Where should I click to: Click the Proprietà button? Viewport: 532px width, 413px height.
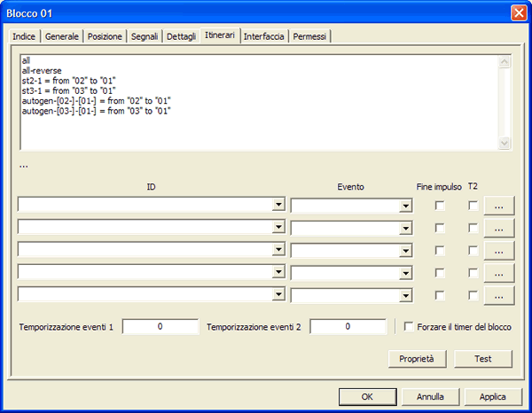pyautogui.click(x=417, y=359)
